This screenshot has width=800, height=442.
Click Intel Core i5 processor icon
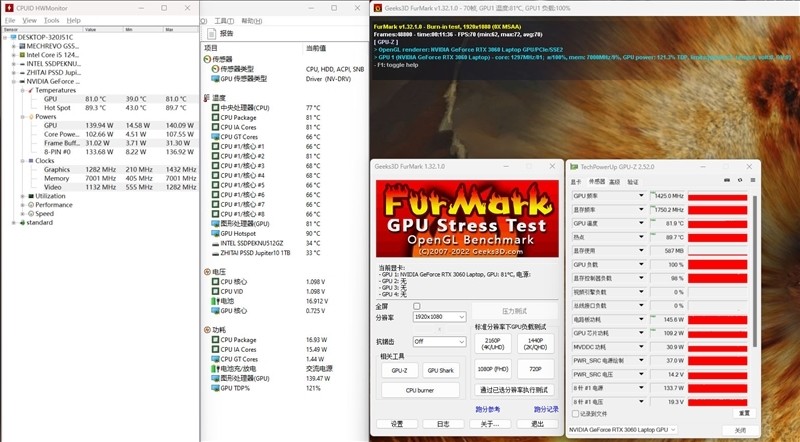(x=22, y=55)
